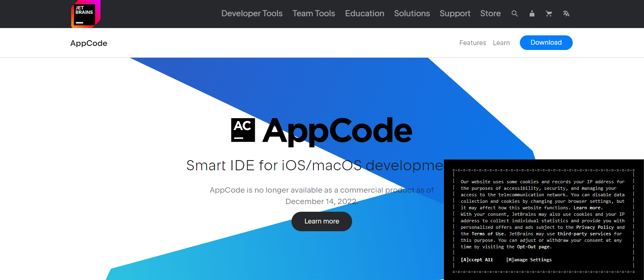Follow the Privacy Policy link
This screenshot has height=280, width=644.
[x=595, y=227]
